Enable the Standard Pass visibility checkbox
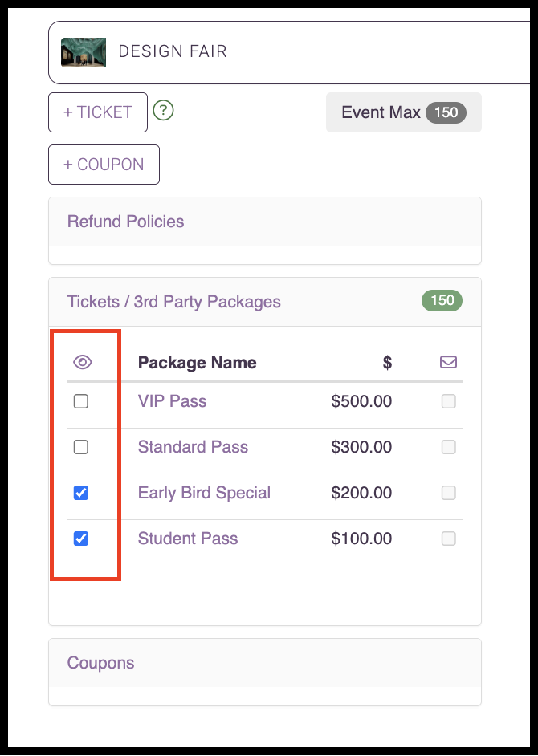Image resolution: width=538 pixels, height=756 pixels. coord(80,447)
